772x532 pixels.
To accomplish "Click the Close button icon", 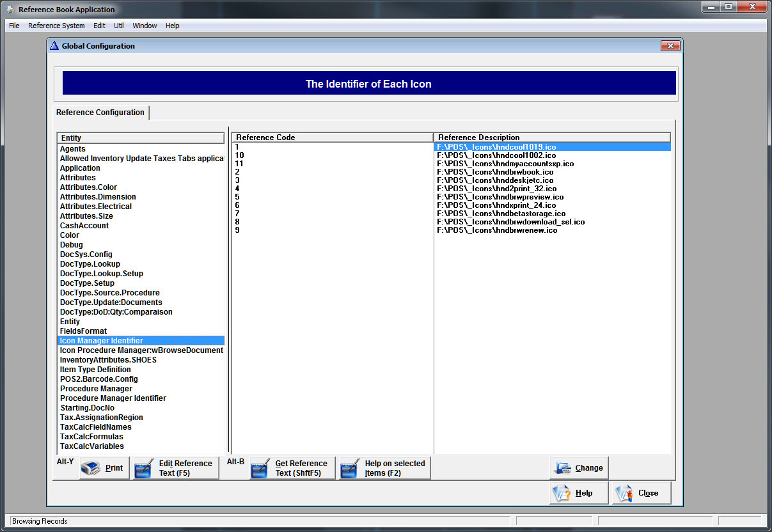I will 625,493.
